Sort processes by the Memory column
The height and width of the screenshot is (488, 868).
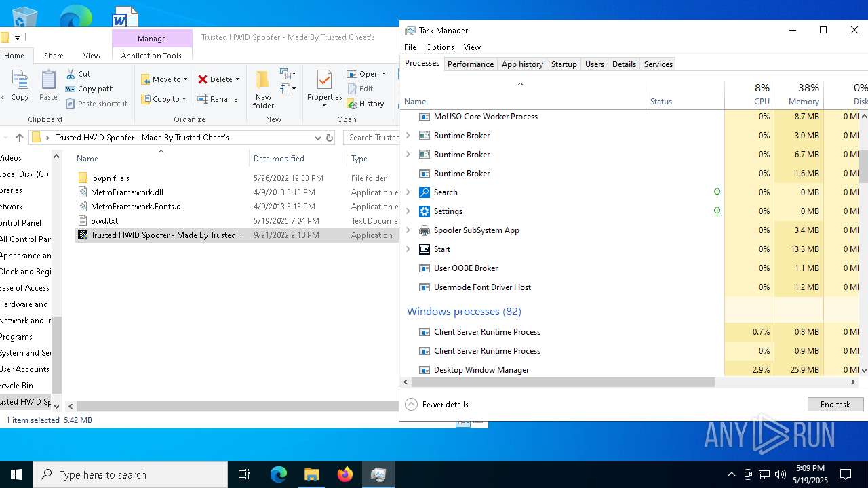[x=799, y=94]
